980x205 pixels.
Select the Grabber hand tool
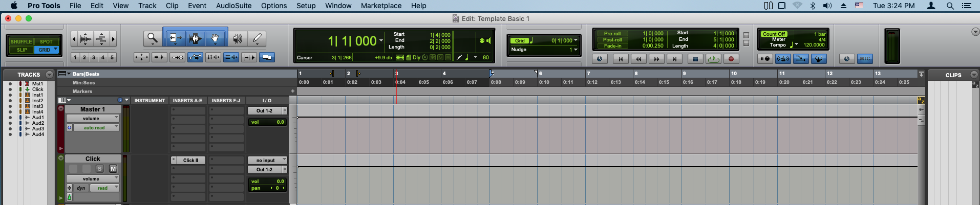tap(216, 38)
